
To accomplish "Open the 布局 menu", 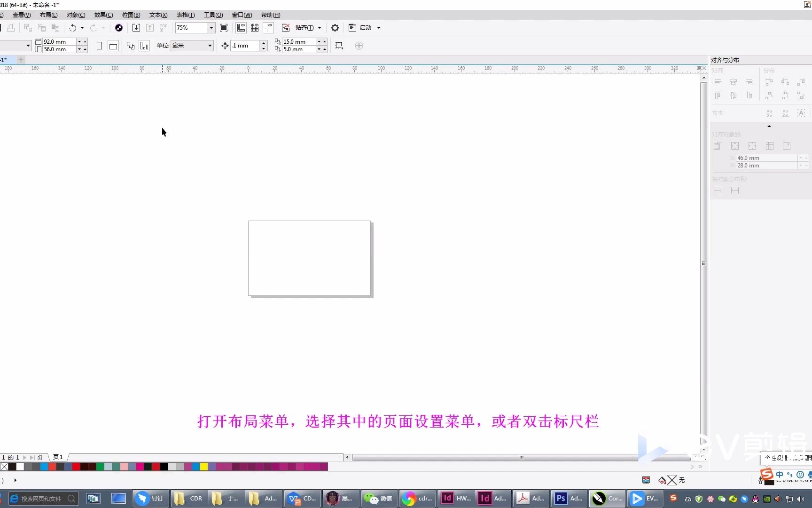I will 48,15.
